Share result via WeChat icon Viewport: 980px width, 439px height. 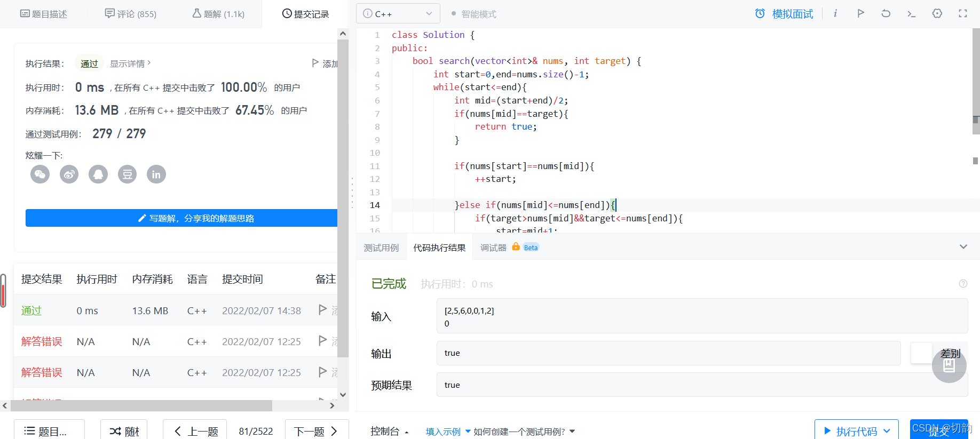(40, 174)
